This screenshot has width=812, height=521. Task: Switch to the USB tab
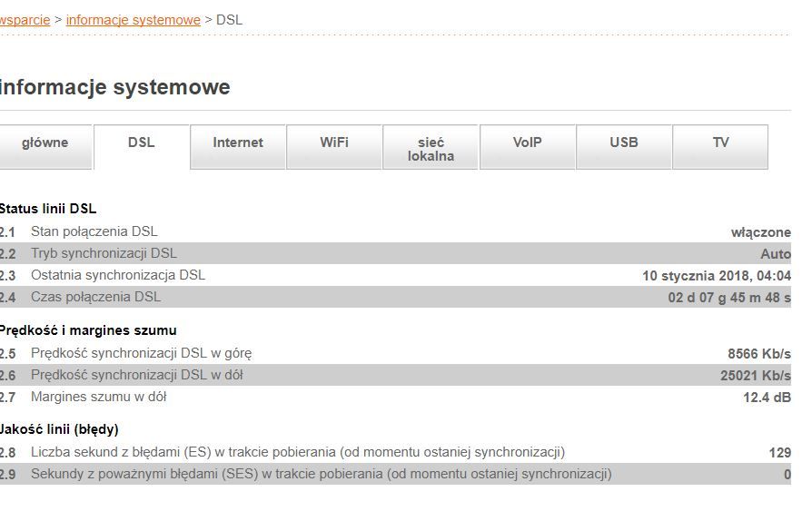pos(624,143)
